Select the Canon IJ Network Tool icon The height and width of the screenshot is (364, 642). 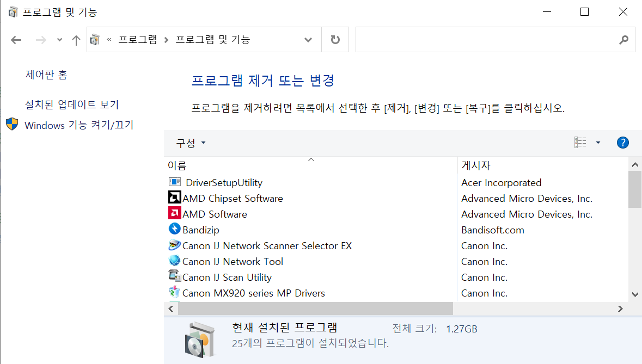point(175,261)
